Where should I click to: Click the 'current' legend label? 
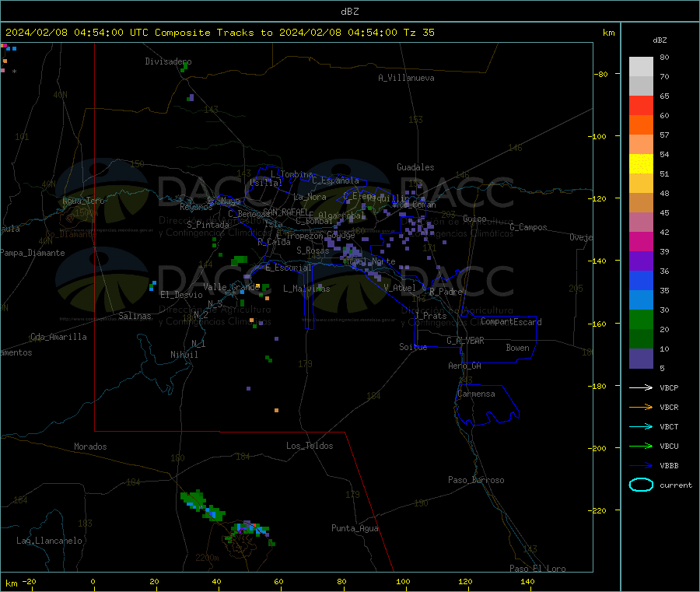click(x=675, y=485)
